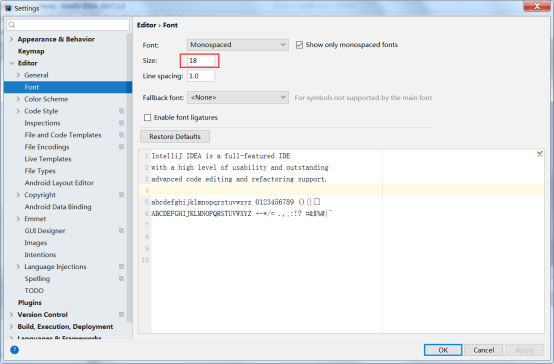Screen dimensions: 554x364
Task: Open the Inspections settings page
Action: pos(42,123)
